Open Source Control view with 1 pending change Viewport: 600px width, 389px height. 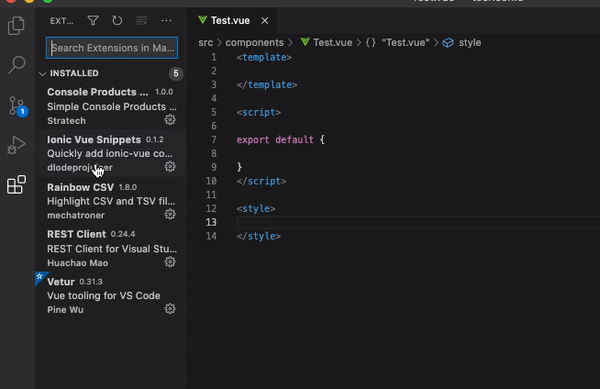(18, 106)
